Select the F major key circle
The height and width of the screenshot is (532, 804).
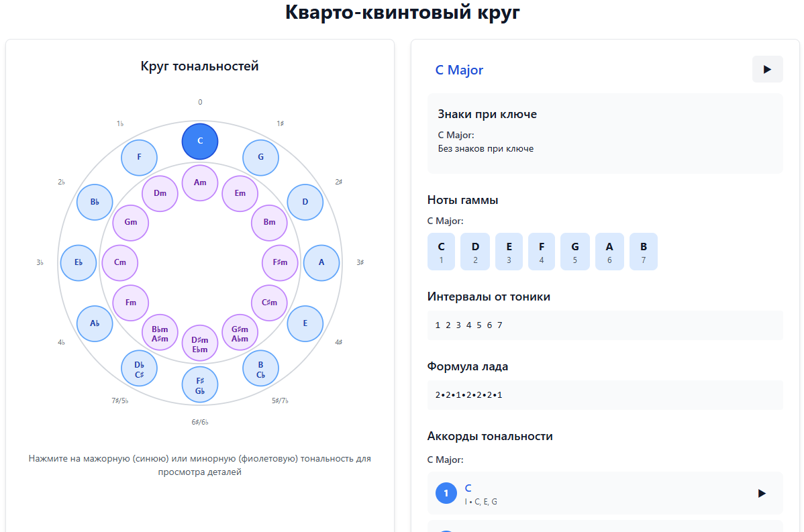[x=139, y=158]
